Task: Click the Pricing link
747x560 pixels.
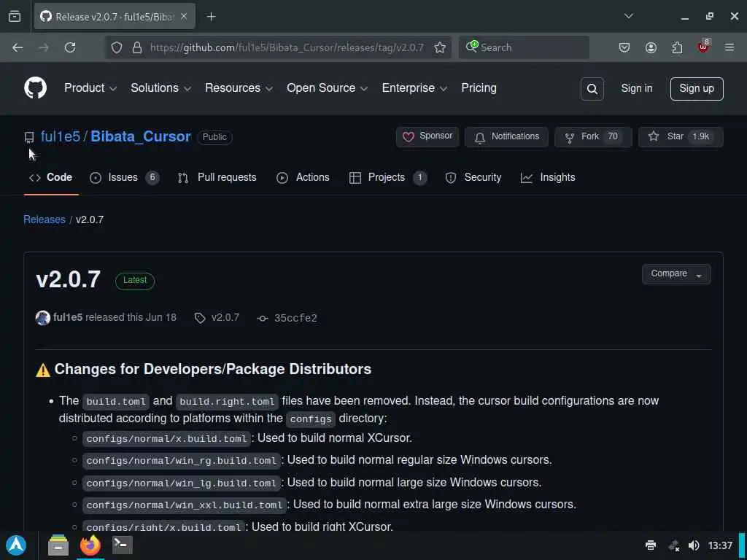Action: click(479, 88)
